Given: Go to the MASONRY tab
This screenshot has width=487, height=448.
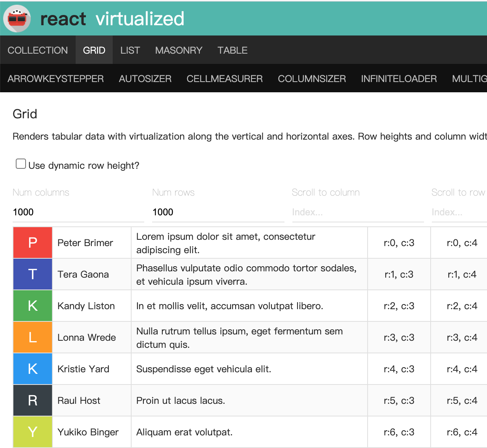Looking at the screenshot, I should 179,50.
